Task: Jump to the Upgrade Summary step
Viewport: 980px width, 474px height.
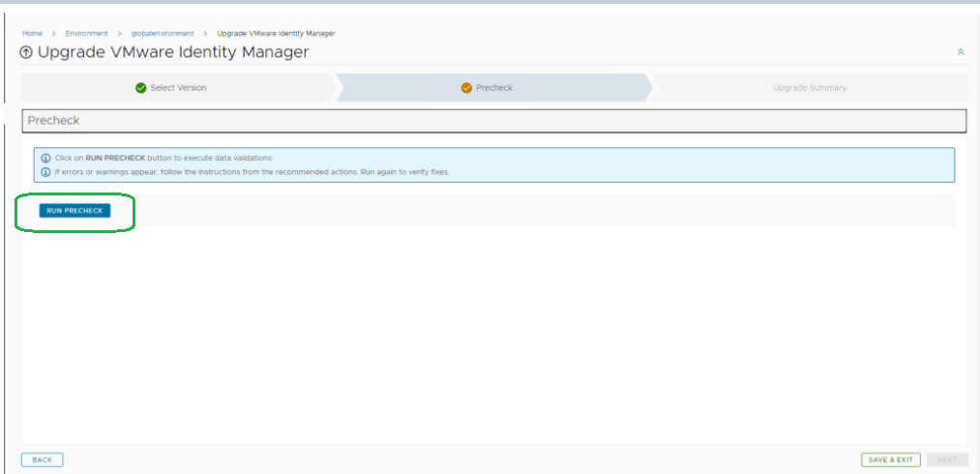Action: (809, 88)
